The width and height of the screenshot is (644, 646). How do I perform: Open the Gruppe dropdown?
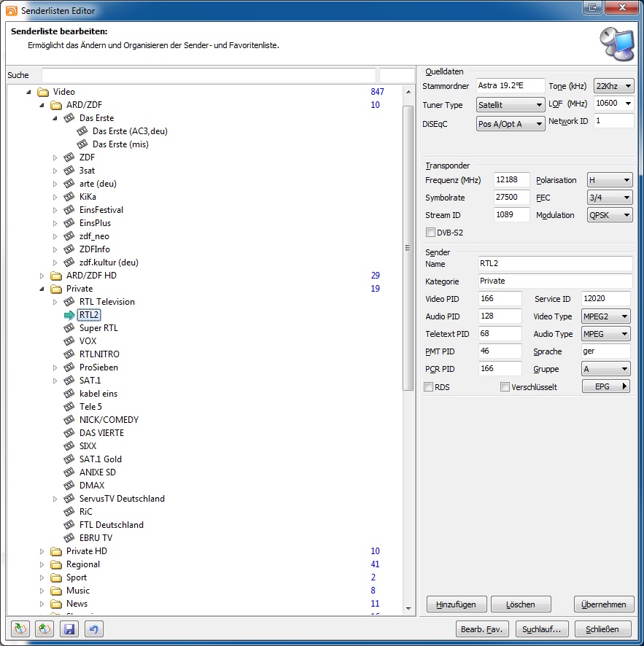point(605,369)
